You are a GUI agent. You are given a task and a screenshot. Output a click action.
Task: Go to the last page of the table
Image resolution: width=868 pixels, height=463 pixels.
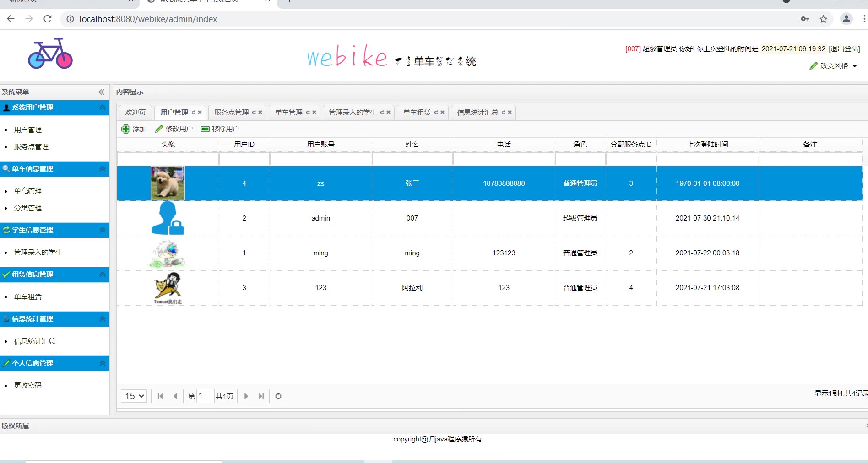click(x=261, y=396)
